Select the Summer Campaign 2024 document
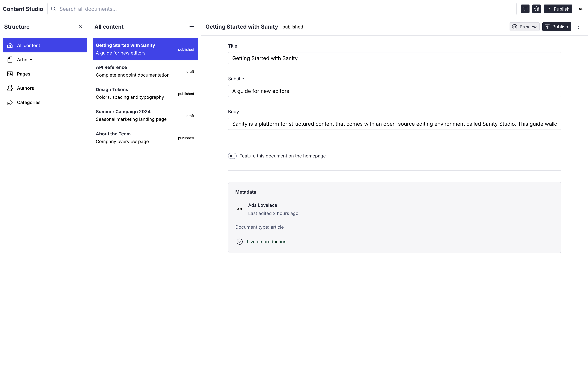Viewport: 588px width, 367px height. (146, 116)
